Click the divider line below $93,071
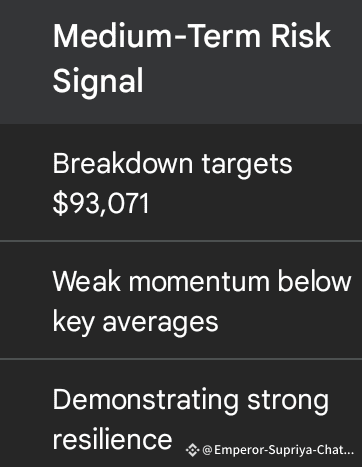The image size is (362, 467). pyautogui.click(x=181, y=240)
